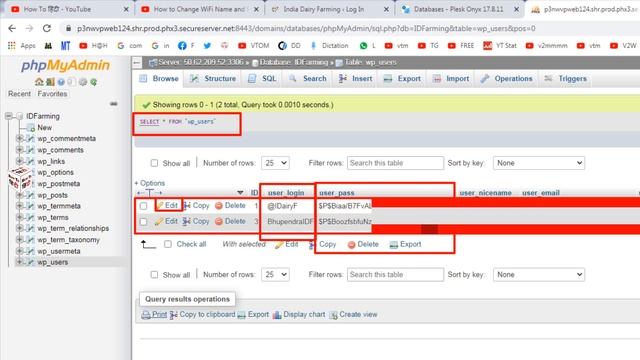
Task: Open the VTOM YouTube bookmark
Action: (x=253, y=46)
